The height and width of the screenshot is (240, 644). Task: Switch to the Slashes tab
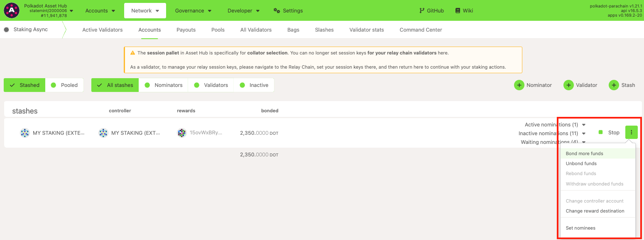click(x=324, y=30)
